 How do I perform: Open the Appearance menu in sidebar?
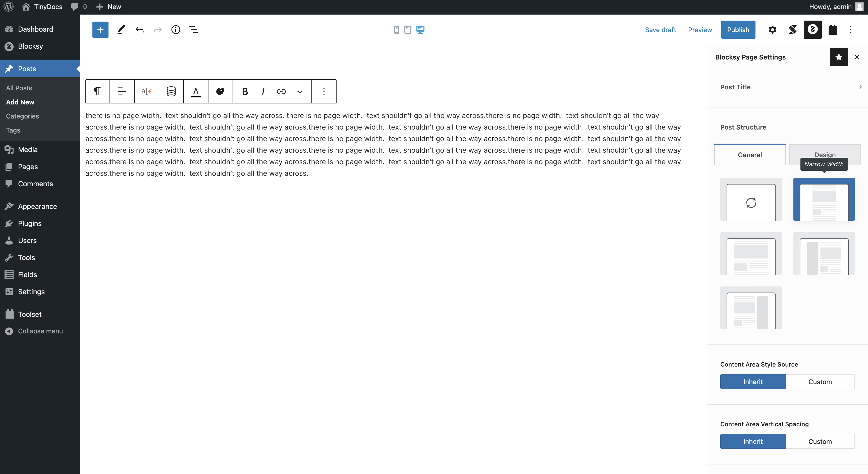(37, 206)
